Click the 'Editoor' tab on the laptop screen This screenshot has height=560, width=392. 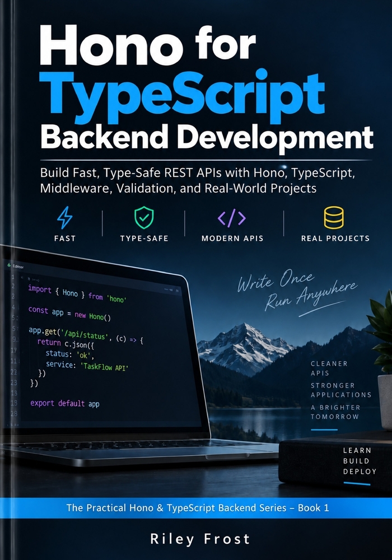pos(15,266)
